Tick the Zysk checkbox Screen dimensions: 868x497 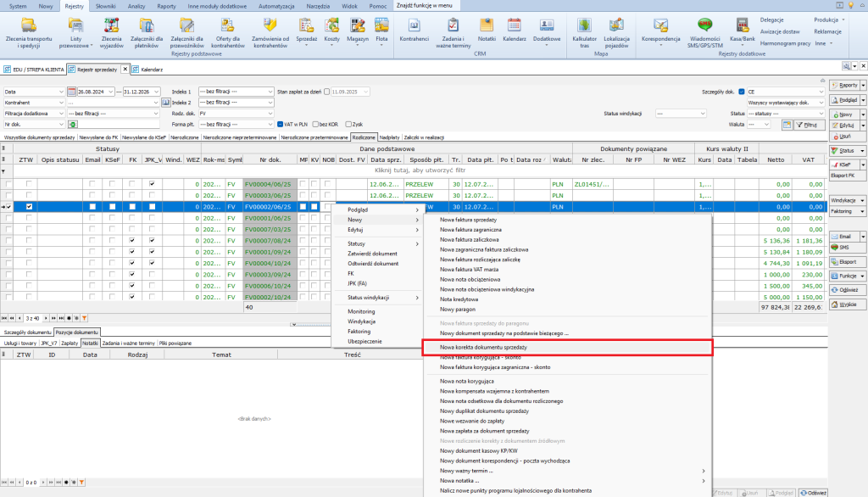point(348,124)
